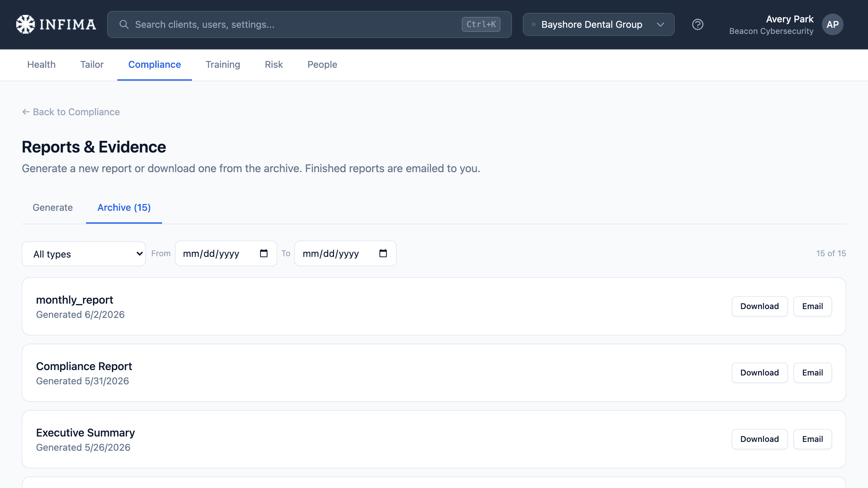The width and height of the screenshot is (868, 488).
Task: Expand the Bayshore Dental Group client selector
Action: (598, 24)
